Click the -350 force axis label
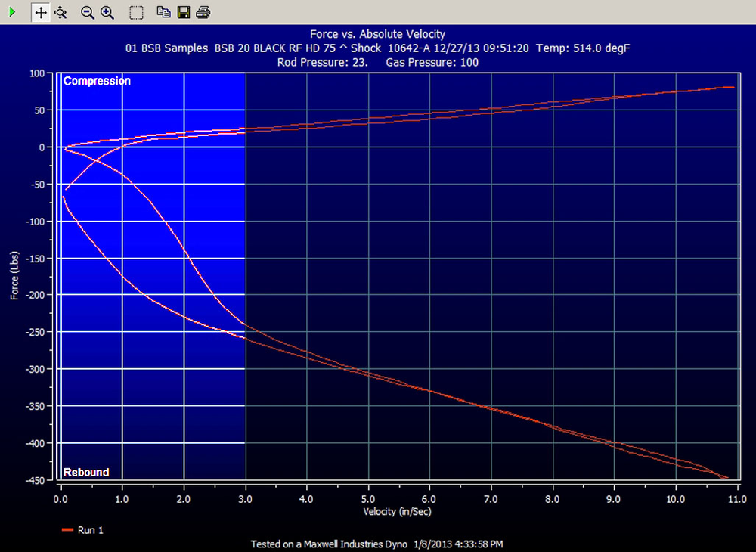The image size is (756, 552). (34, 406)
